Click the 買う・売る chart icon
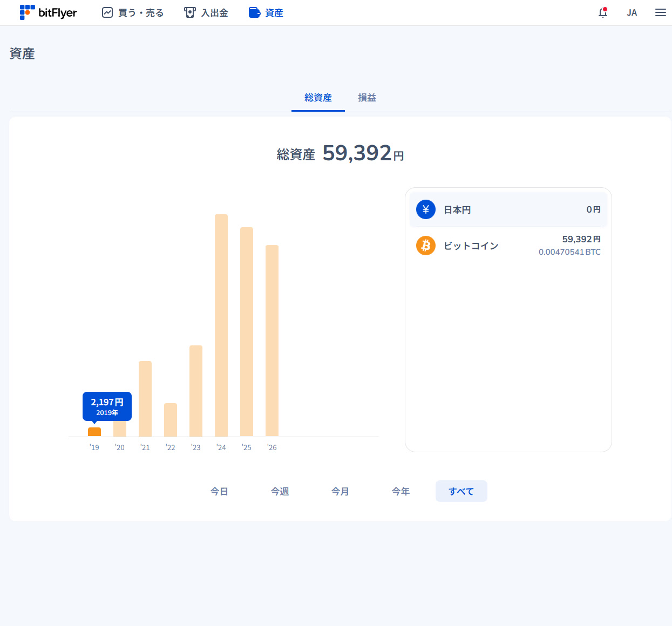The width and height of the screenshot is (672, 626). tap(107, 12)
